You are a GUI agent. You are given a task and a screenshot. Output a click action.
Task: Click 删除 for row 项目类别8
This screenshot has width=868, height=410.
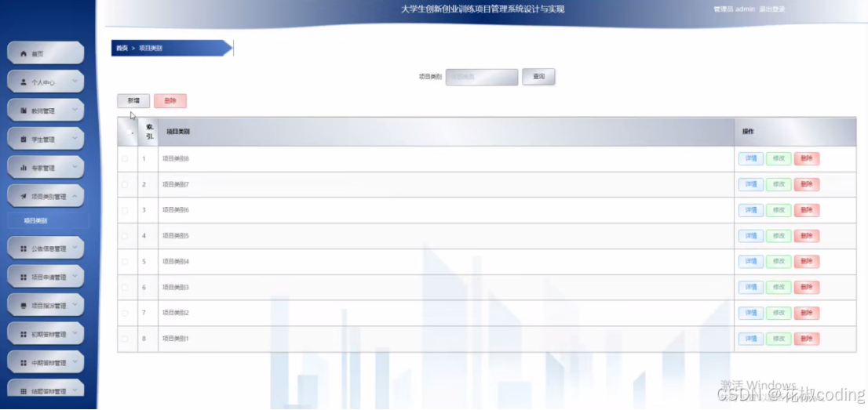(x=807, y=159)
